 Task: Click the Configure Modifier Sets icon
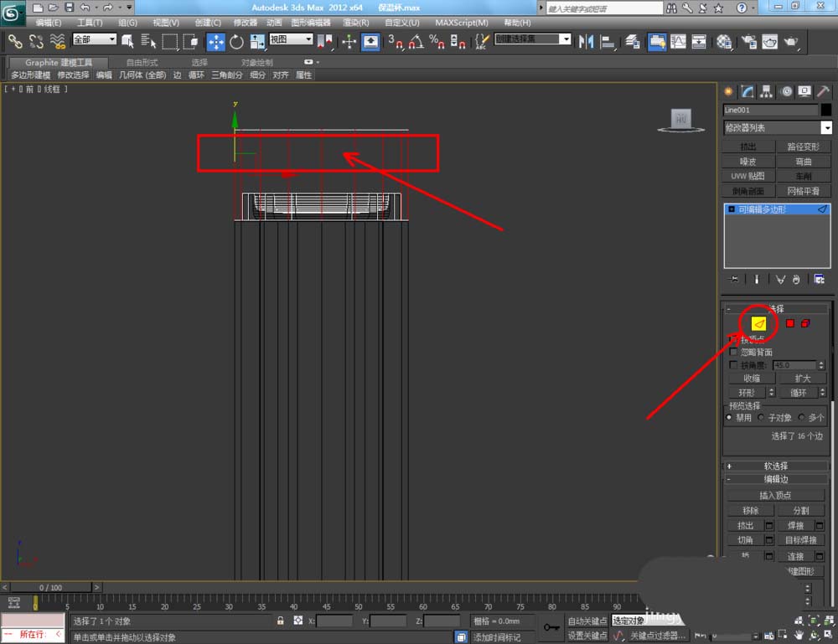(x=819, y=279)
